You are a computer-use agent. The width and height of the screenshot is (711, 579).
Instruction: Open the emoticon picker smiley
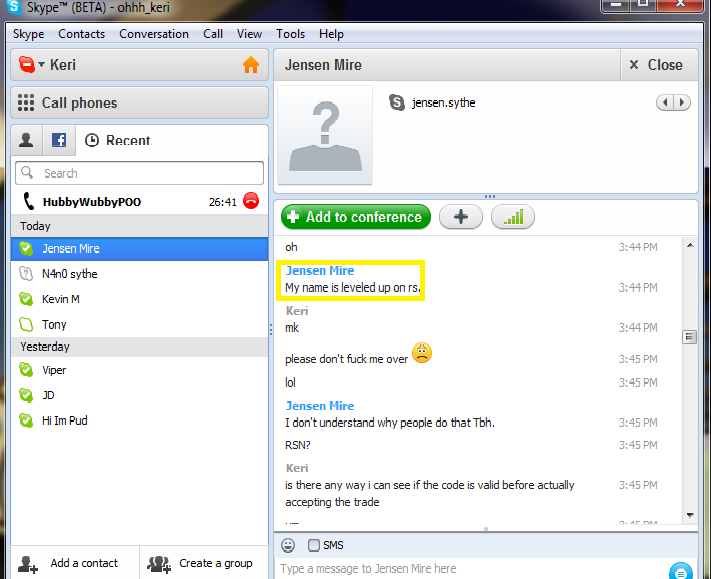point(288,545)
